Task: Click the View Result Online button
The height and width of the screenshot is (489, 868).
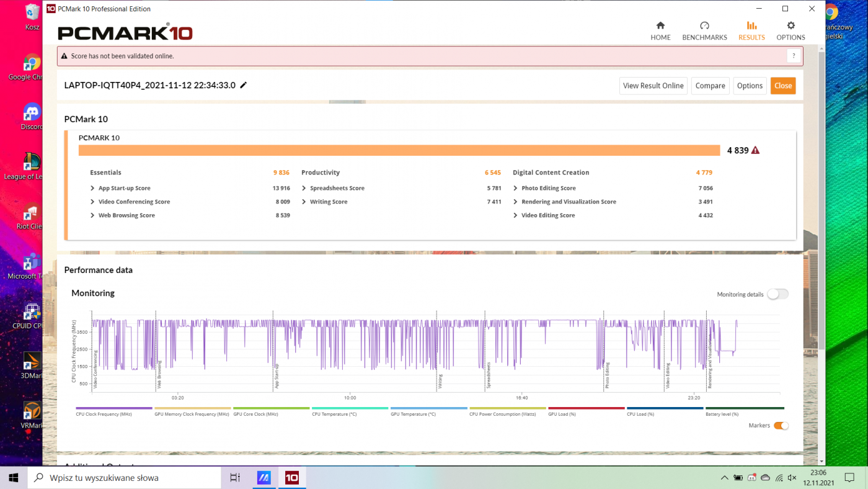Action: click(x=653, y=86)
